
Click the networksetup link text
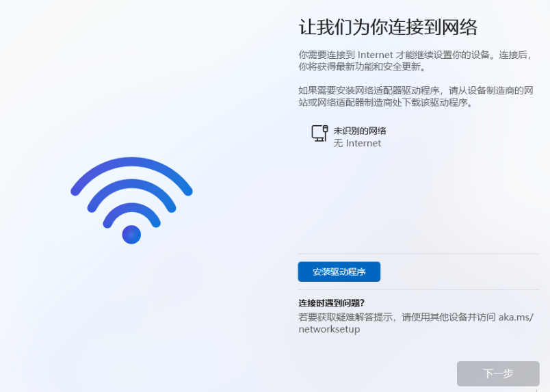(x=329, y=329)
